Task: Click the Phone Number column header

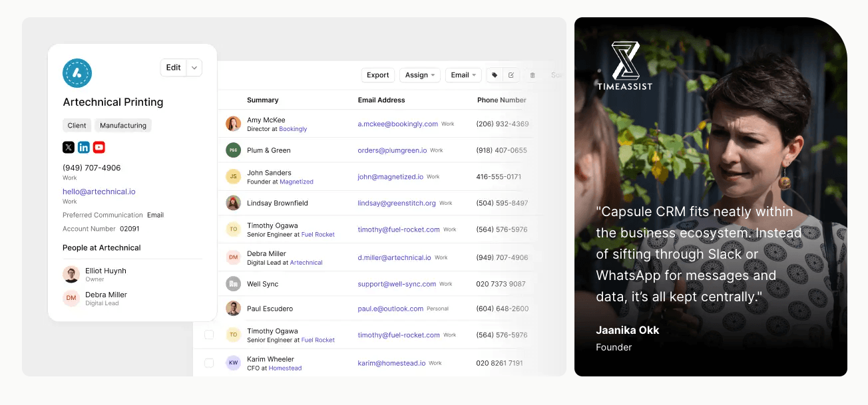Action: pos(502,100)
